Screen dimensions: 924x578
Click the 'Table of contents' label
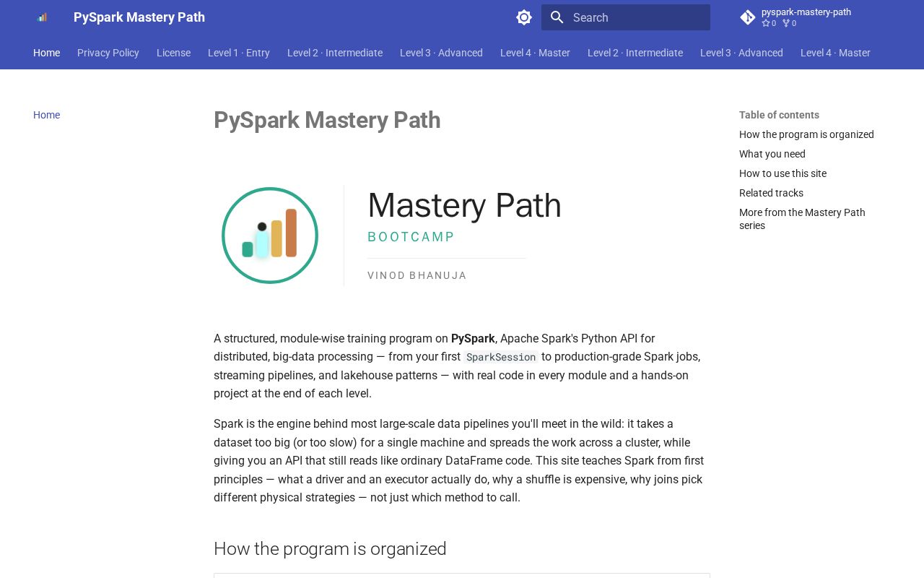tap(779, 115)
